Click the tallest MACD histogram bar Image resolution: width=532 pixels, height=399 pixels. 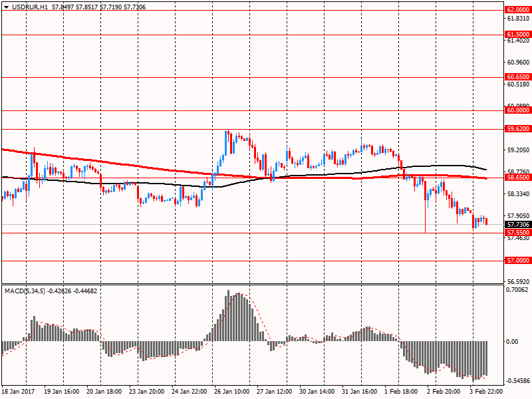(x=229, y=316)
